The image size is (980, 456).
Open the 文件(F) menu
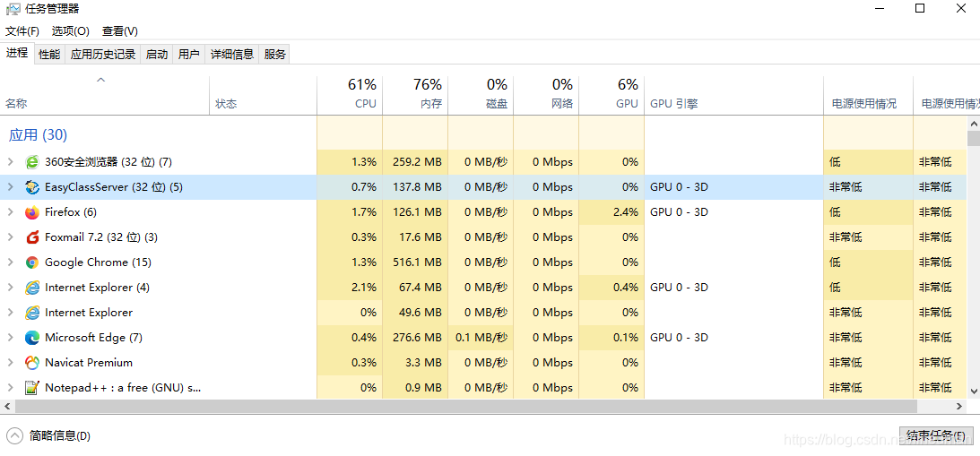tap(22, 31)
